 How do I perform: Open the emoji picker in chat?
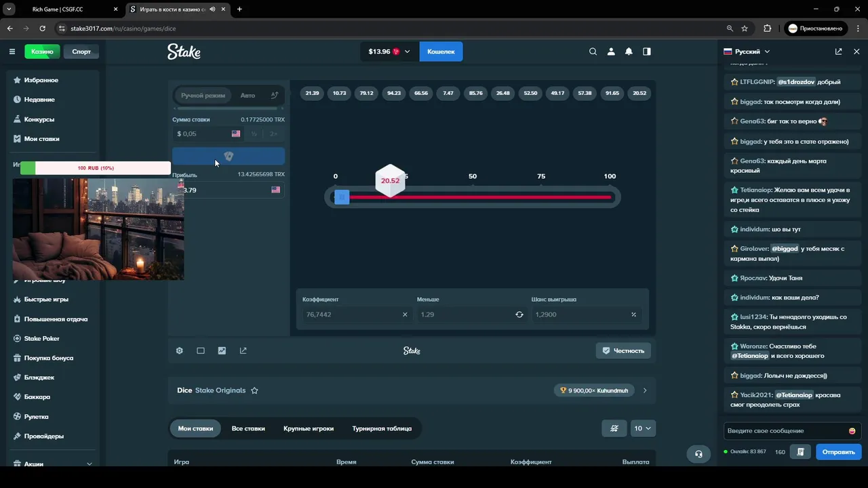pos(852,431)
